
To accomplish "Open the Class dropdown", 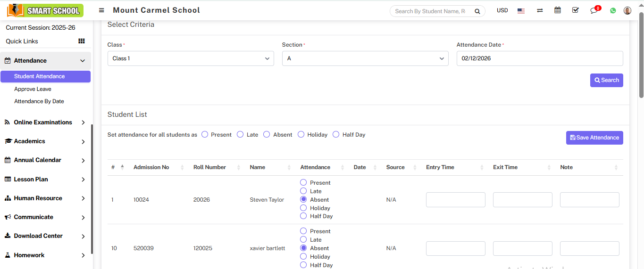I will pyautogui.click(x=191, y=58).
